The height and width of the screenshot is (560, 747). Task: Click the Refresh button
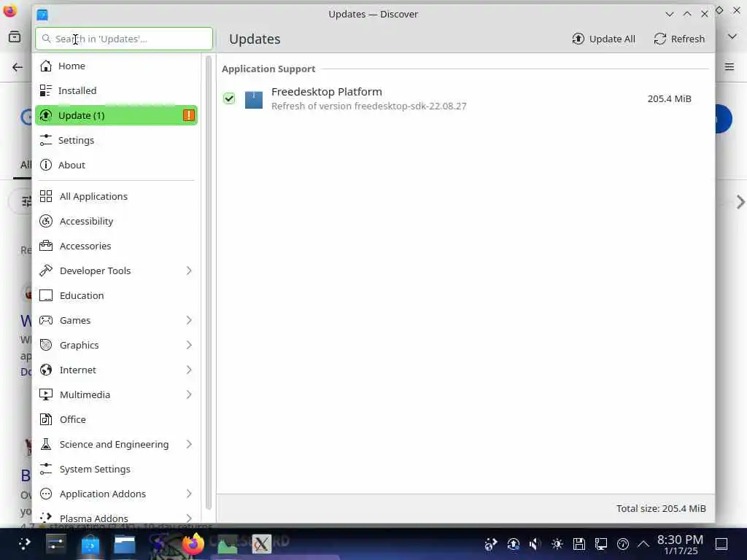[679, 39]
